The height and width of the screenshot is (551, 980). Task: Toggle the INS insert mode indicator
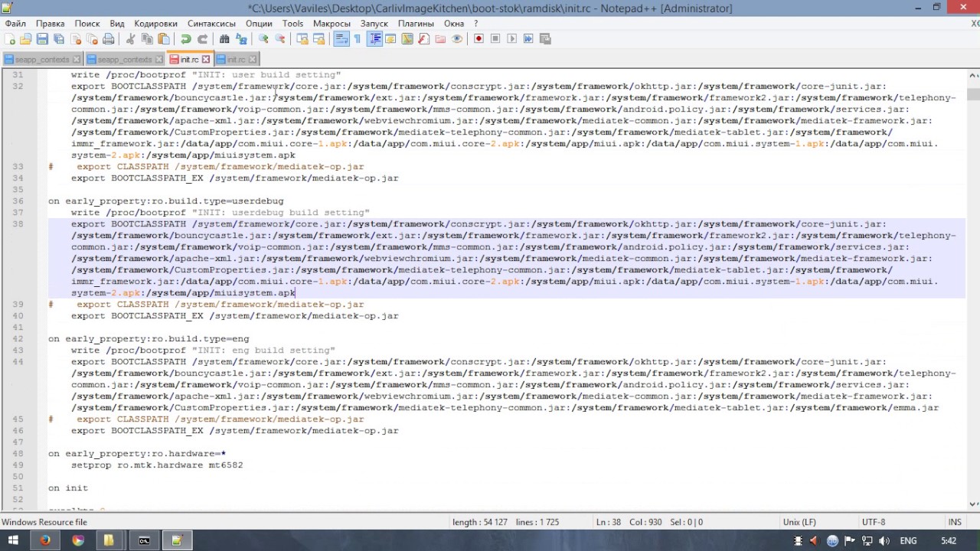pos(955,522)
